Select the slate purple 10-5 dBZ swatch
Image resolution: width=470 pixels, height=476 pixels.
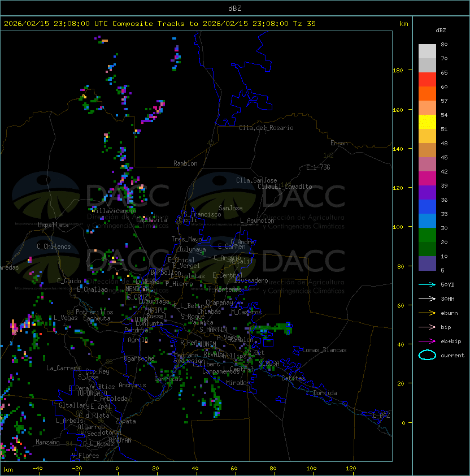pyautogui.click(x=427, y=263)
